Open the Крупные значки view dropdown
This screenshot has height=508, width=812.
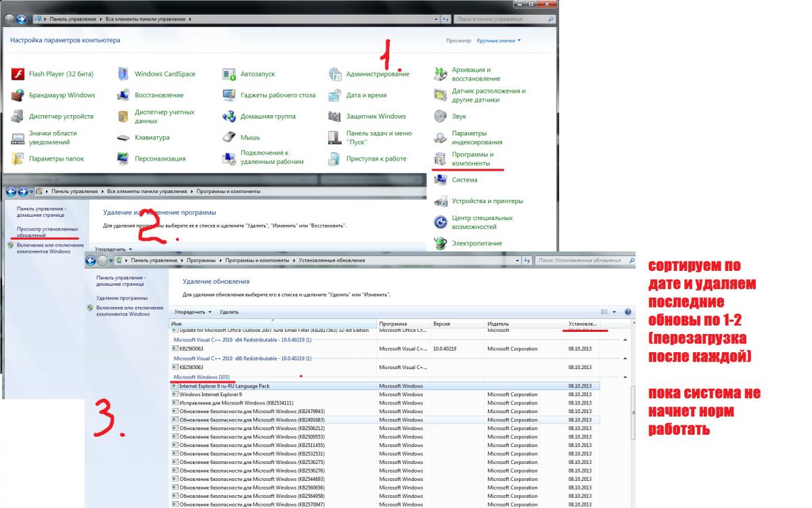point(499,41)
